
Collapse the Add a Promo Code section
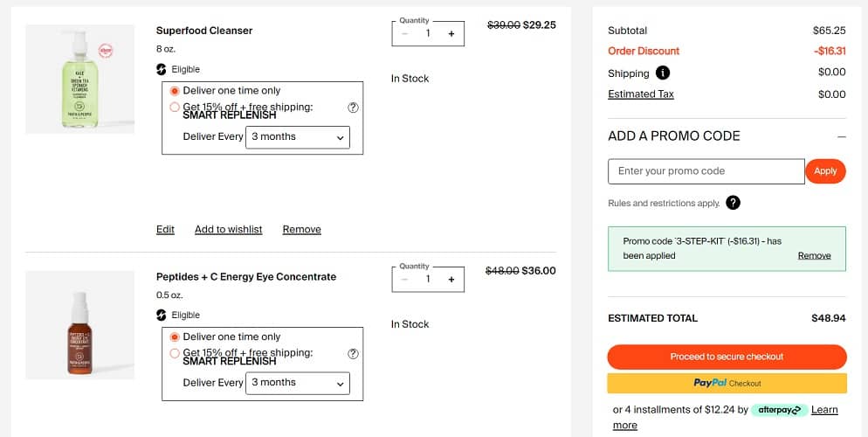pyautogui.click(x=841, y=136)
